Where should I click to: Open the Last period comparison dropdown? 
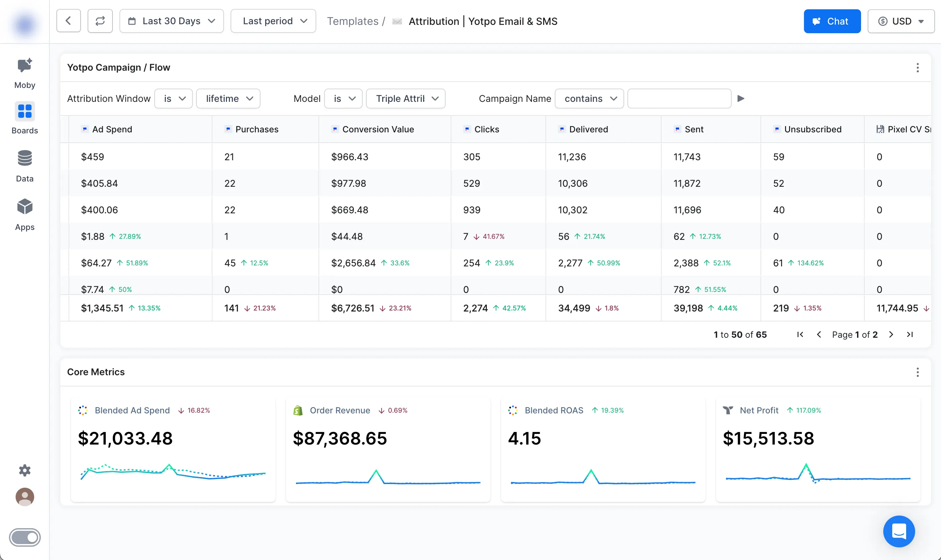point(273,21)
